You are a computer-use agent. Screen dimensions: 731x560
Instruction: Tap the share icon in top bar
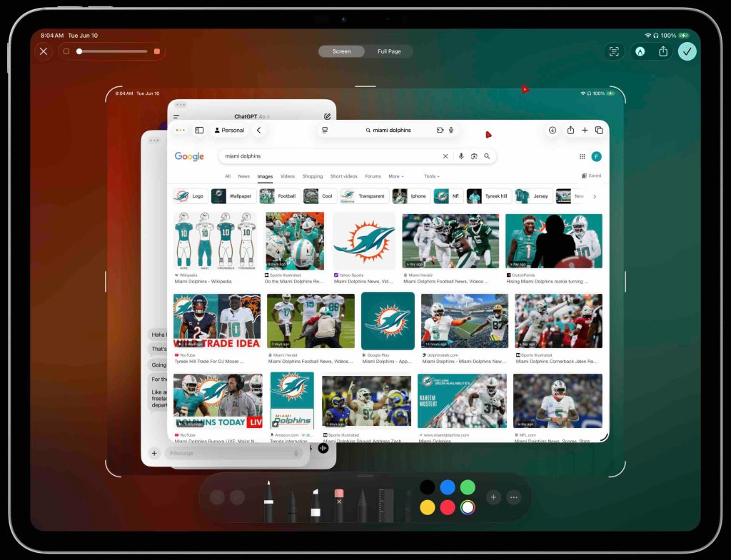click(663, 51)
